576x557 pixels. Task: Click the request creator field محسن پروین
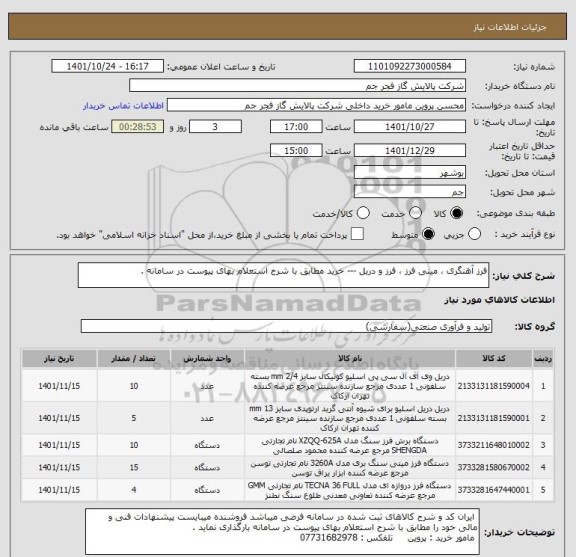[316, 106]
